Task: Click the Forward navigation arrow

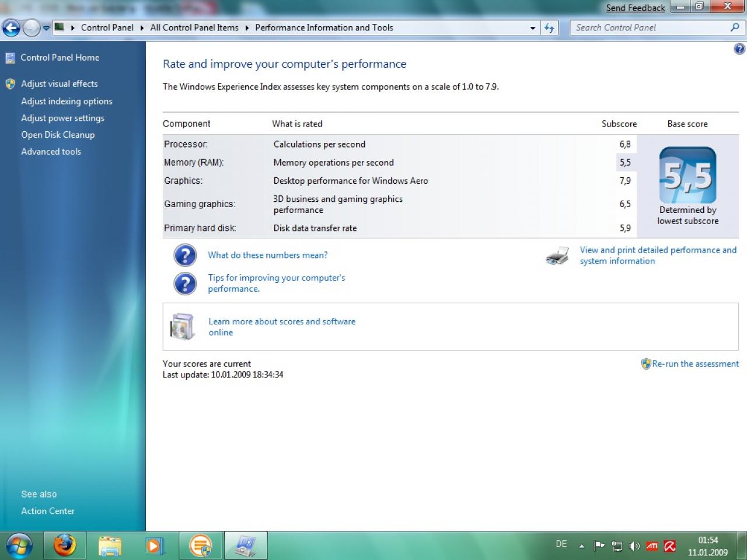Action: [x=32, y=27]
